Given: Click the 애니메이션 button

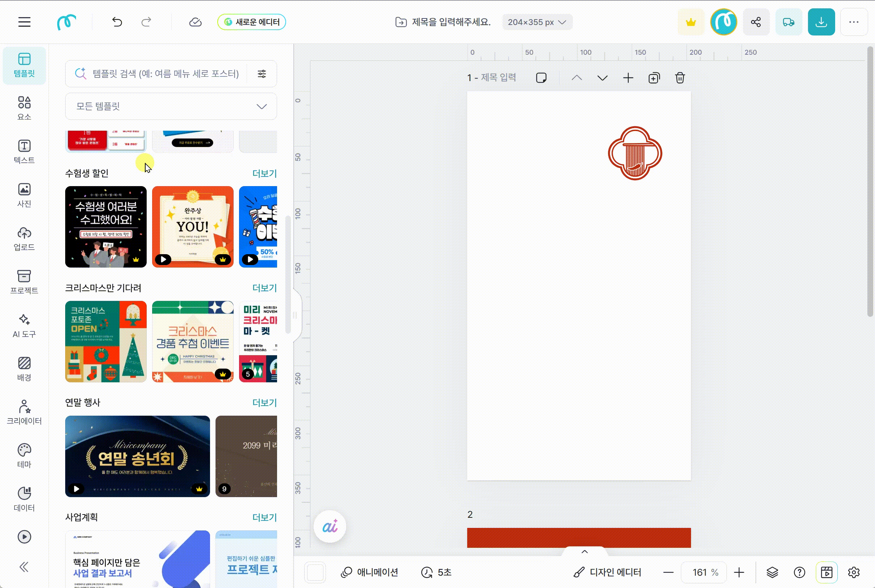Looking at the screenshot, I should 369,572.
